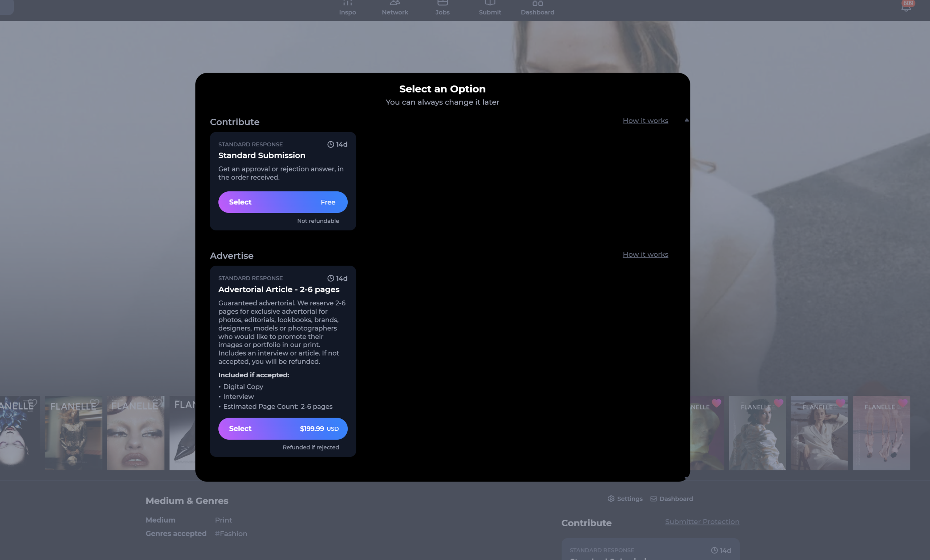Viewport: 930px width, 560px height.
Task: Open How it works for Advertise
Action: coord(646,255)
